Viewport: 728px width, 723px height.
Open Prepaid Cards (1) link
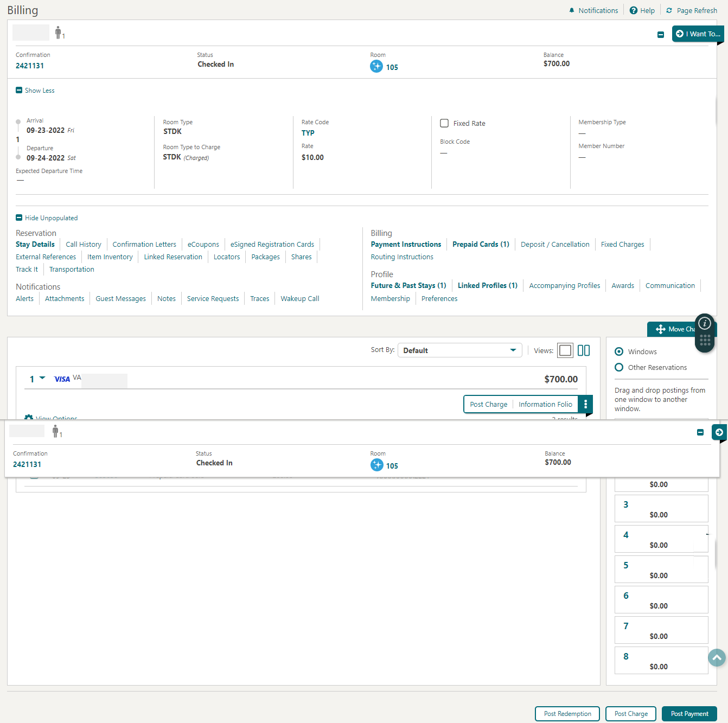tap(481, 245)
